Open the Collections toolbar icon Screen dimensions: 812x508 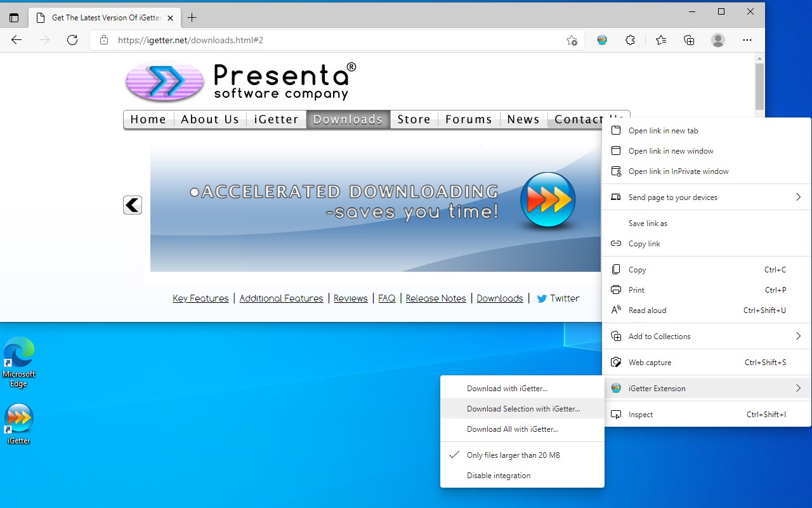click(689, 40)
